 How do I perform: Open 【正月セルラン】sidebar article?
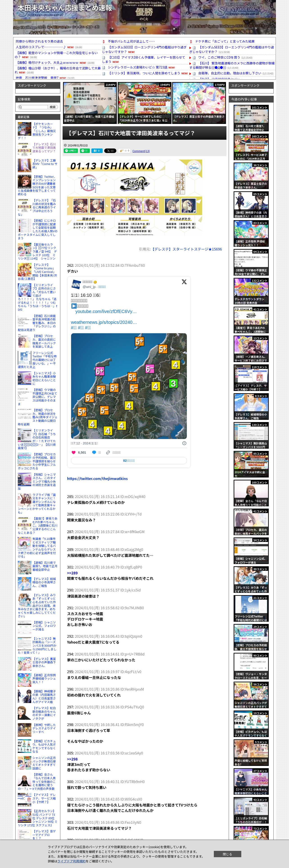tap(37, 818)
